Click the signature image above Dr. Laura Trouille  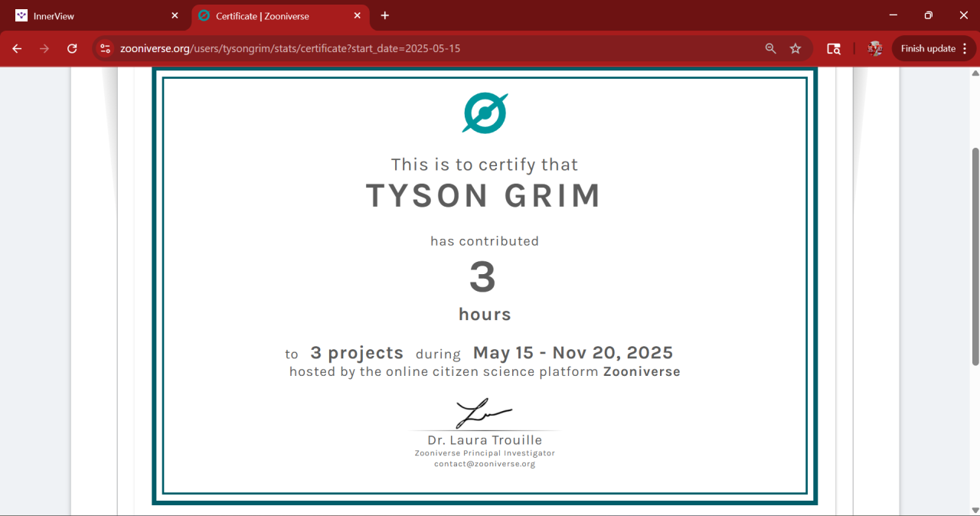[484, 414]
